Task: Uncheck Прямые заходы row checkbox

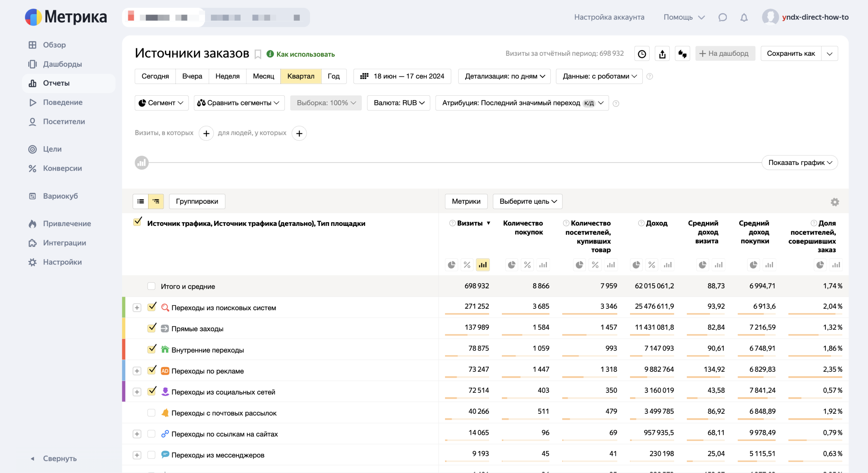Action: coord(152,328)
